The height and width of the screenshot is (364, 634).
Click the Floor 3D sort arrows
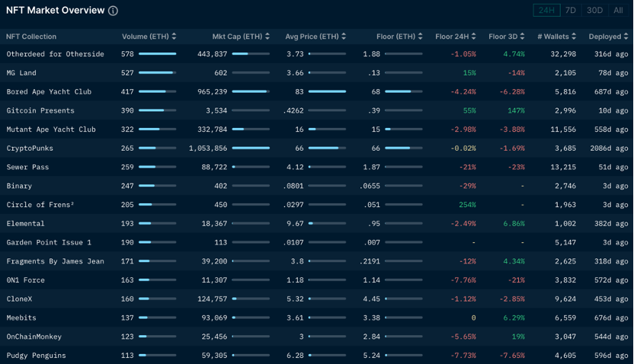[x=523, y=37]
